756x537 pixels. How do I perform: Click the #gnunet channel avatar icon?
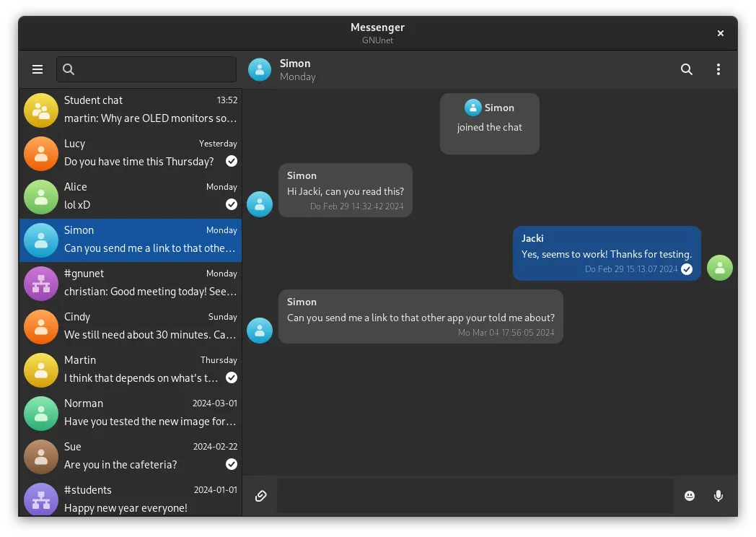[x=41, y=284]
